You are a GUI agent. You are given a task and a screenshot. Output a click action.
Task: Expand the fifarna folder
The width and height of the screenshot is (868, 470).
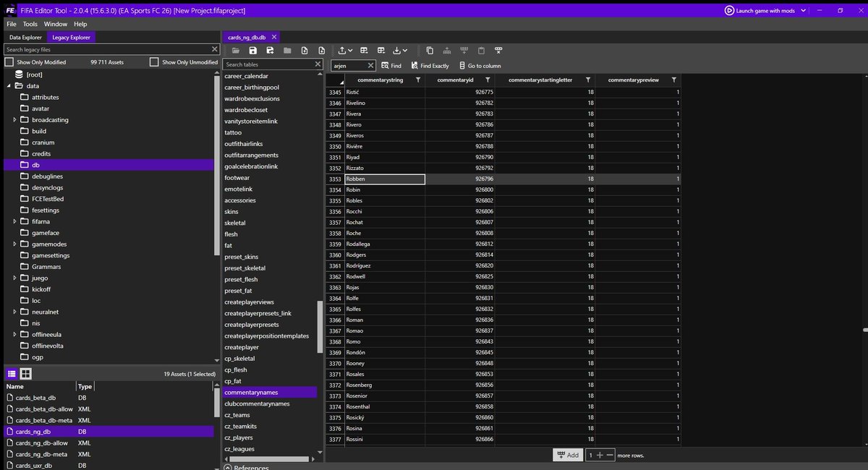coord(14,221)
